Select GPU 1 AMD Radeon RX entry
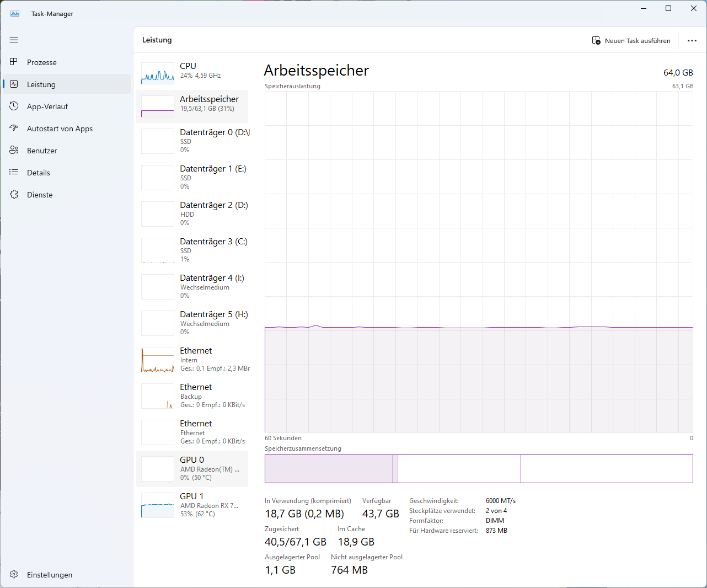The width and height of the screenshot is (707, 588). click(x=192, y=505)
